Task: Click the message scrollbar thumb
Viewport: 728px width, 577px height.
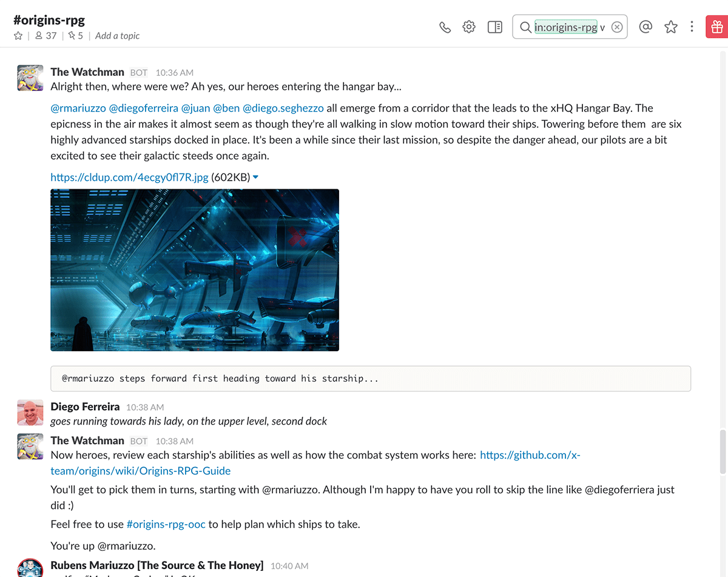Action: point(723,452)
